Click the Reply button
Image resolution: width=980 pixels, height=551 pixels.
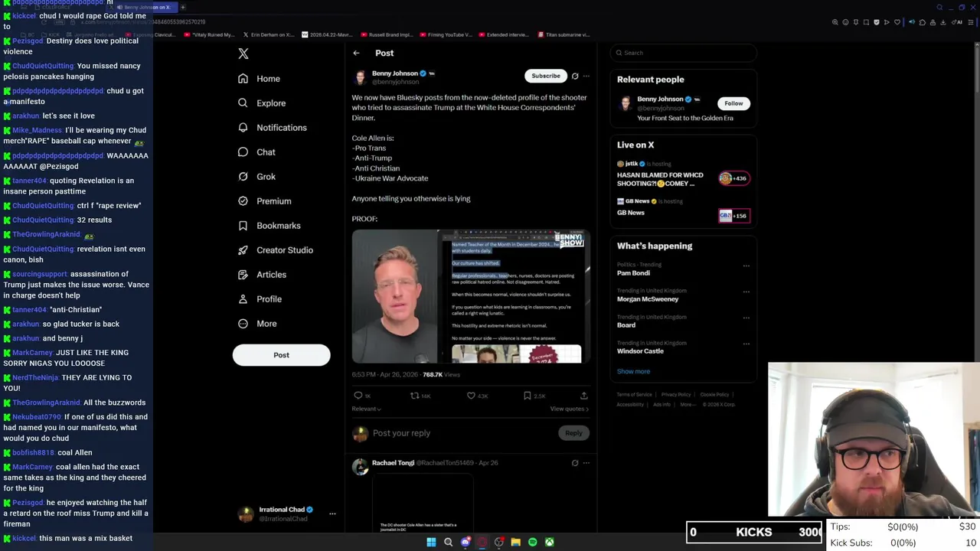pos(573,433)
